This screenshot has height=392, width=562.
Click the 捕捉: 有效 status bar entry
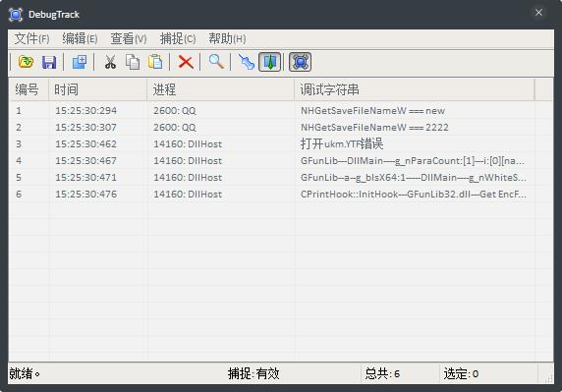pos(253,373)
